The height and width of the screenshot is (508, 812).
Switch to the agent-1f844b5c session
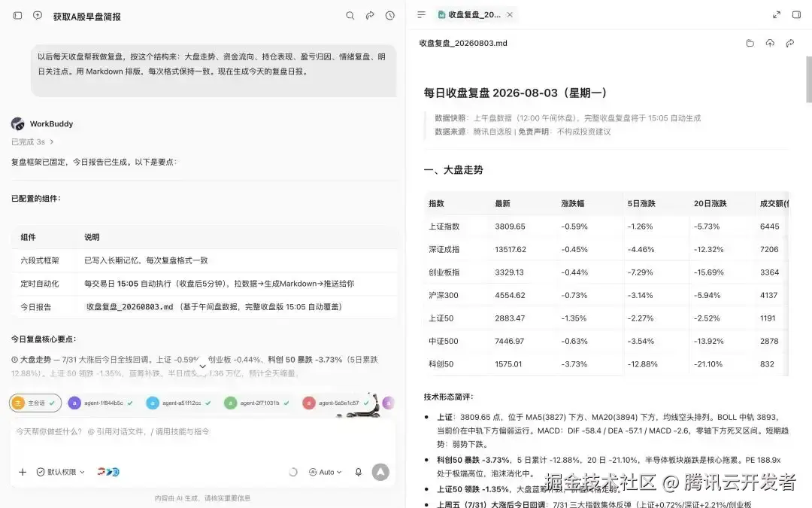[x=101, y=403]
